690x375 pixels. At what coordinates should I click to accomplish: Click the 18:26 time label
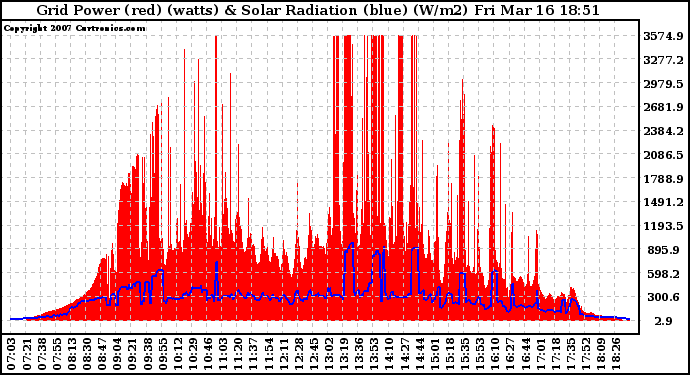pyautogui.click(x=616, y=354)
